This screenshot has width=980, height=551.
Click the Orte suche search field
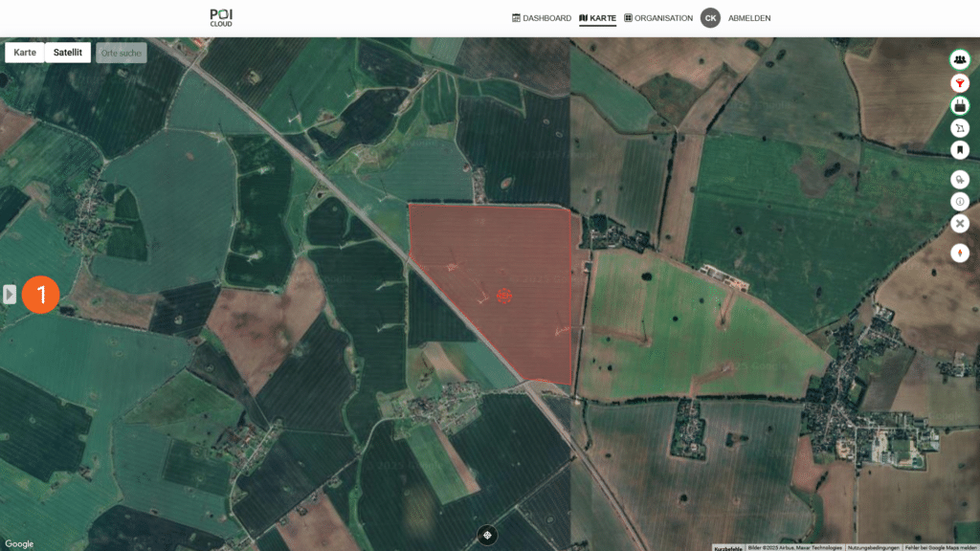point(122,53)
